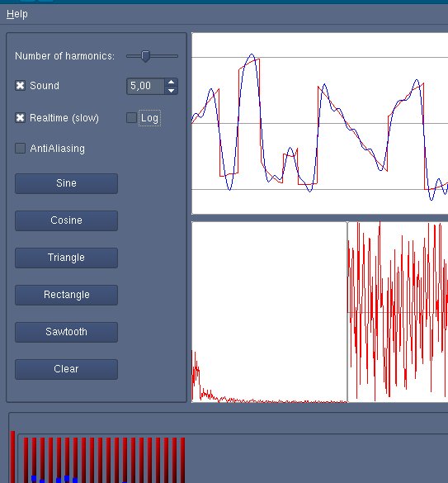The image size is (448, 483).
Task: Choose the Rectangle waveform button
Action: (x=66, y=295)
